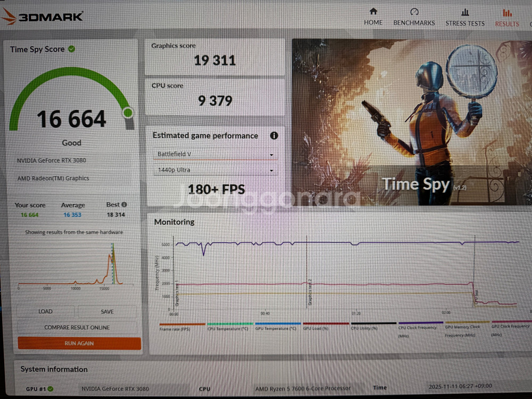Click the Time Spy Score verified checkmark
Image resolution: width=532 pixels, height=399 pixels.
point(72,49)
